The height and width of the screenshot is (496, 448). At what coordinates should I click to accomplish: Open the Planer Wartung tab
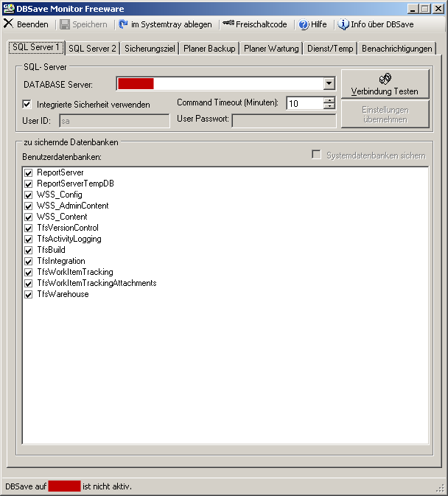coord(271,49)
